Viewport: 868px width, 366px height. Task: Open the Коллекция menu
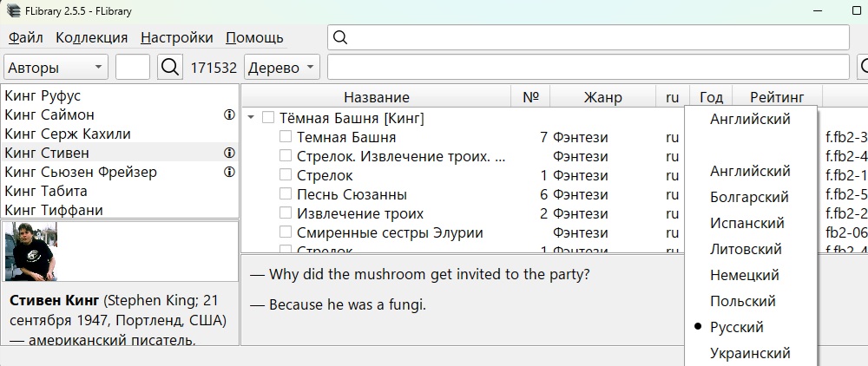pyautogui.click(x=91, y=37)
